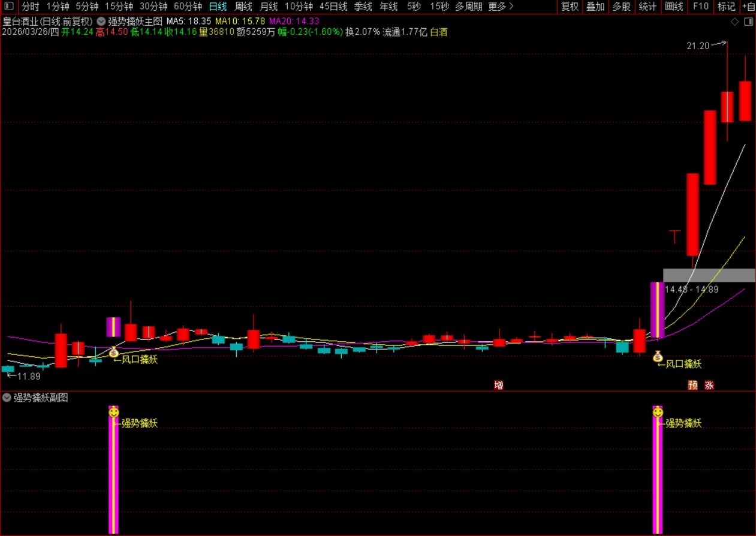Click the 21.20 high price label
The width and height of the screenshot is (756, 536).
[x=698, y=46]
